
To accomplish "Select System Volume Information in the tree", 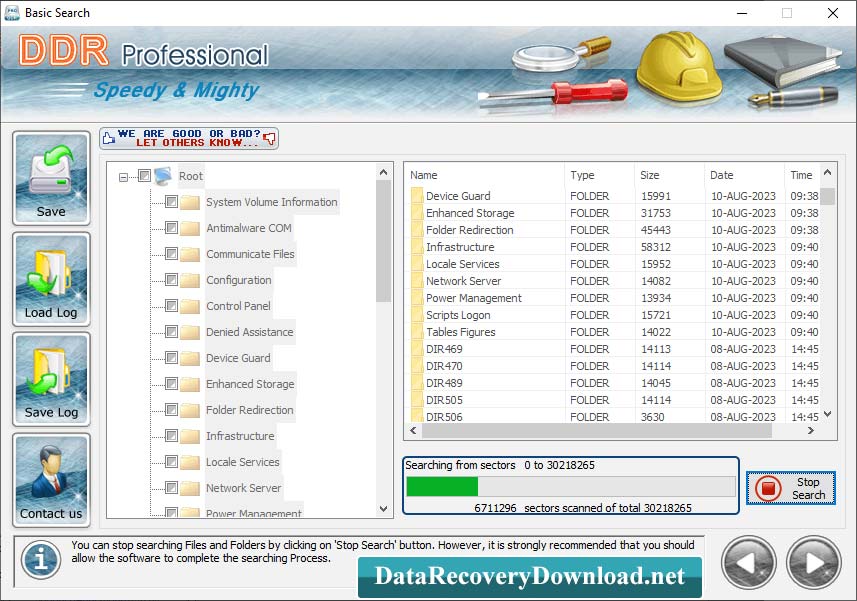I will click(x=272, y=202).
